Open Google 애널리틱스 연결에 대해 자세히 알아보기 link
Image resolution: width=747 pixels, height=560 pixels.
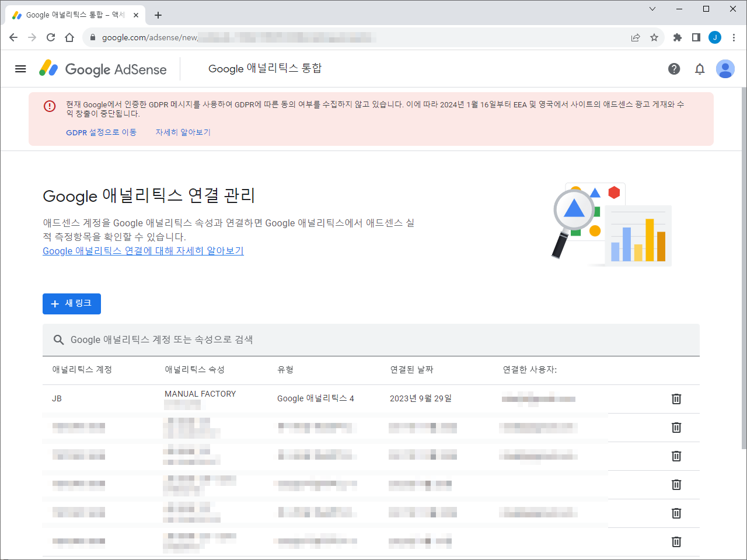click(x=143, y=251)
